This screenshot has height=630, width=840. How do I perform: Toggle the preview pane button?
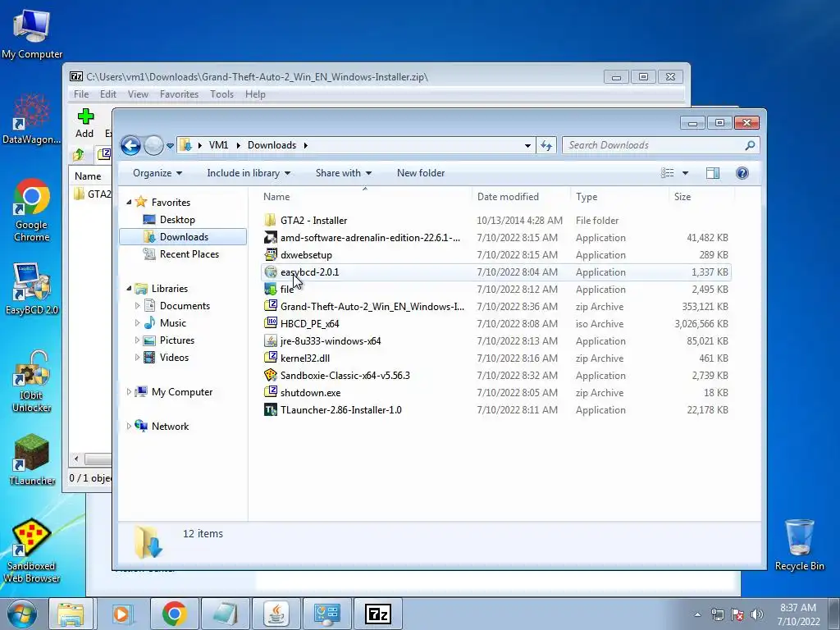[713, 173]
